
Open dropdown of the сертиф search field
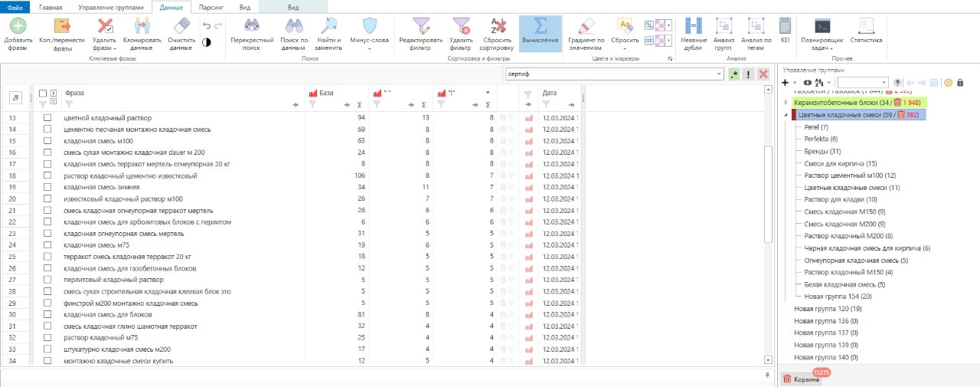pyautogui.click(x=719, y=74)
